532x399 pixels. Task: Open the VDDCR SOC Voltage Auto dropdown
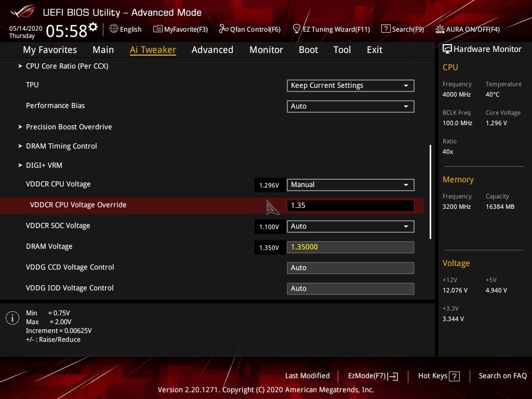click(x=351, y=227)
